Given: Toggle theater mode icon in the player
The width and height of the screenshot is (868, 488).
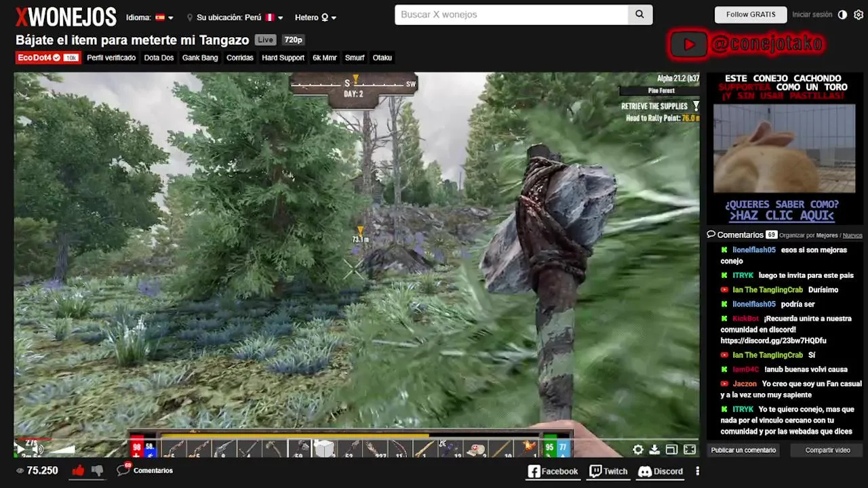Looking at the screenshot, I should 671,449.
